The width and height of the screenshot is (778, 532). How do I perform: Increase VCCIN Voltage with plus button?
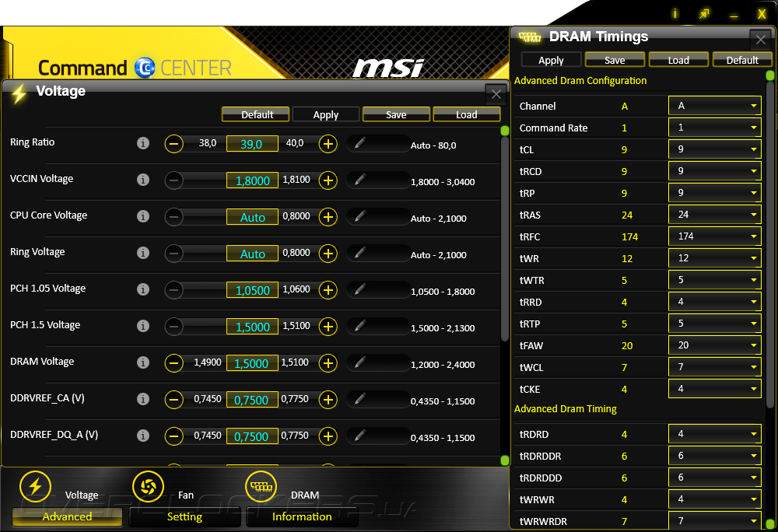coord(328,180)
